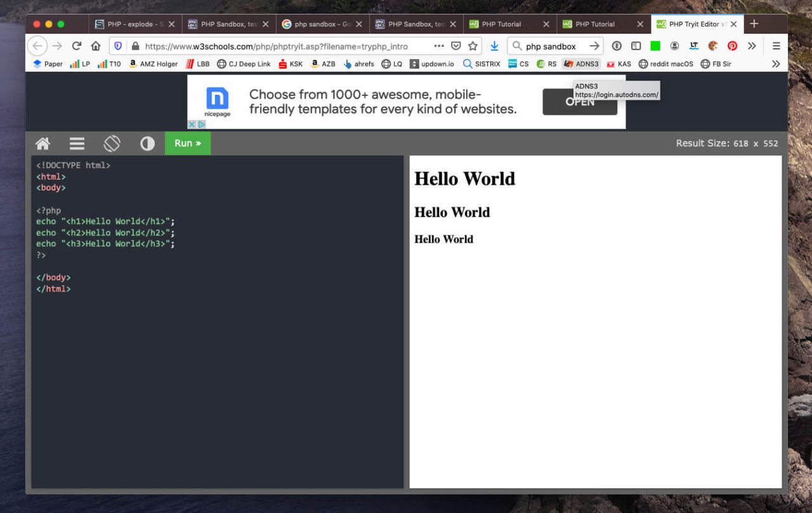812x513 pixels.
Task: Click the Pinterest extension icon
Action: click(x=732, y=45)
